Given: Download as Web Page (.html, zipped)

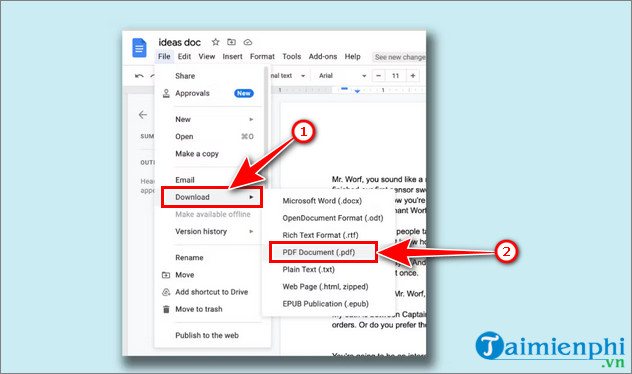Looking at the screenshot, I should (x=325, y=287).
